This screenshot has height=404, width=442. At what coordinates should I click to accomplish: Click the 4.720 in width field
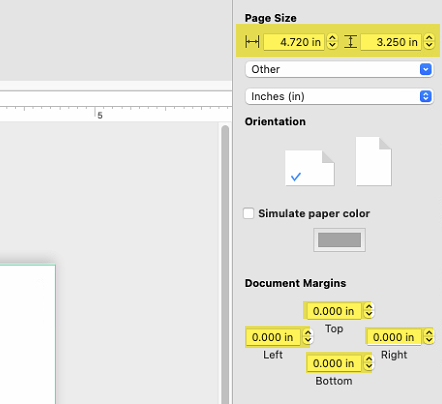click(x=294, y=42)
